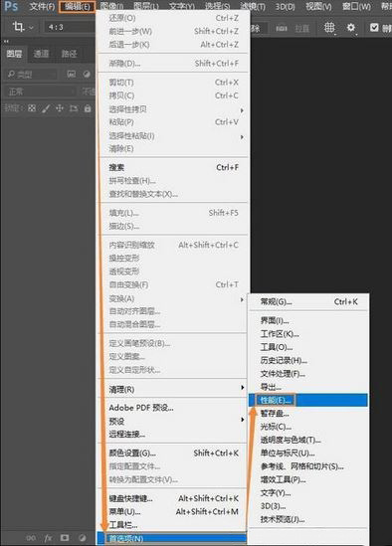Open 工具(O)... preferences
Image resolution: width=392 pixels, height=546 pixels.
[308, 347]
